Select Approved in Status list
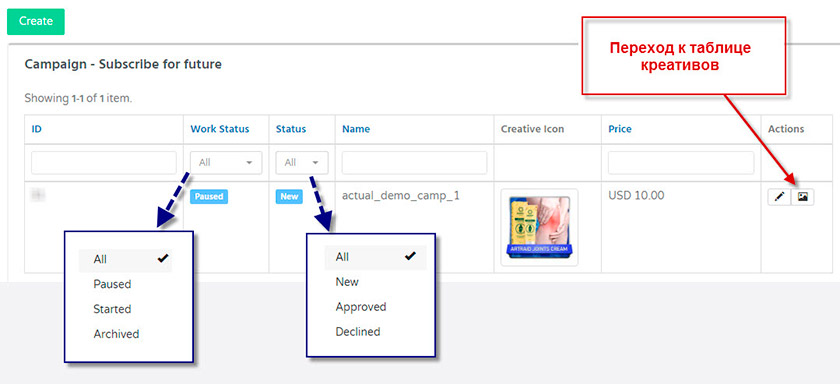This screenshot has height=384, width=840. 361,307
